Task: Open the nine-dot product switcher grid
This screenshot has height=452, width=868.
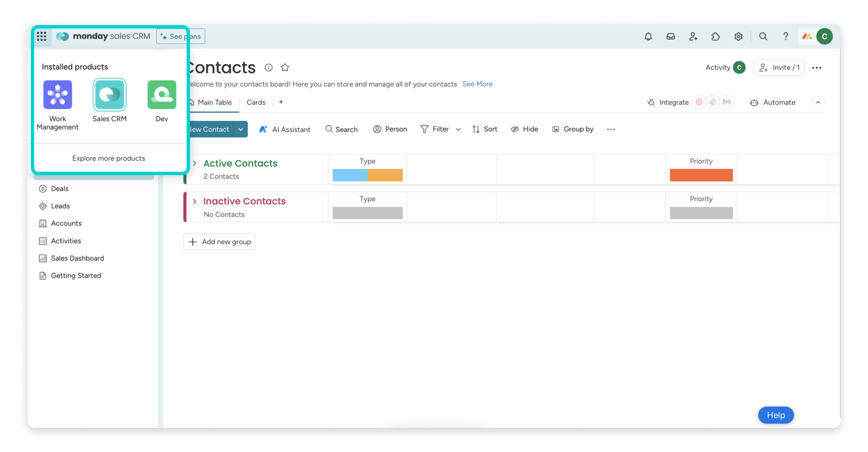Action: [x=41, y=36]
